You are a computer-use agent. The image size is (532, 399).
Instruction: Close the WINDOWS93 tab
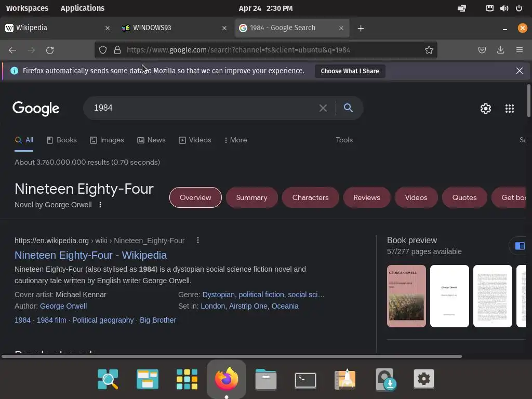tap(224, 28)
